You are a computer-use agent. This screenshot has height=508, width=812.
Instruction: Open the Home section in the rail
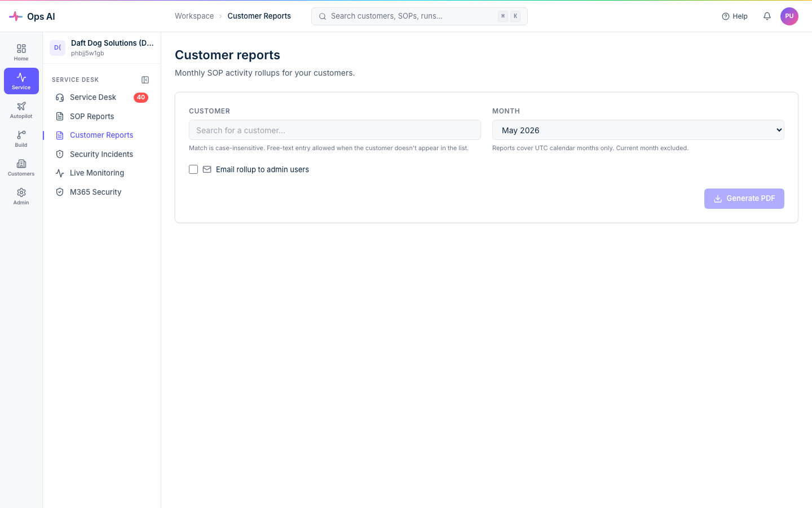21,52
